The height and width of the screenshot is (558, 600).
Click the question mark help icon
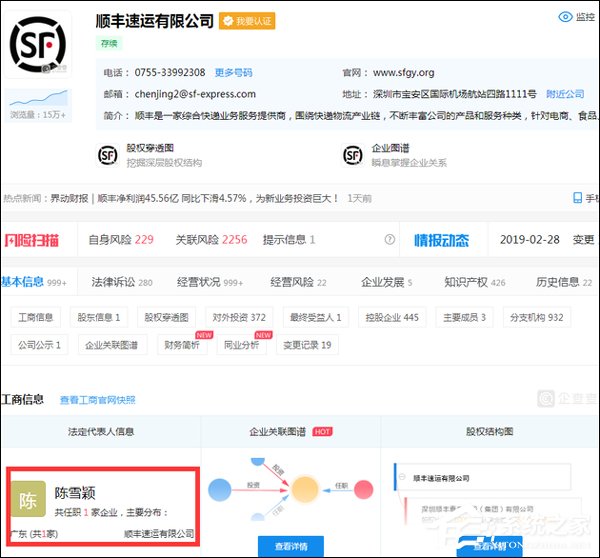390,240
